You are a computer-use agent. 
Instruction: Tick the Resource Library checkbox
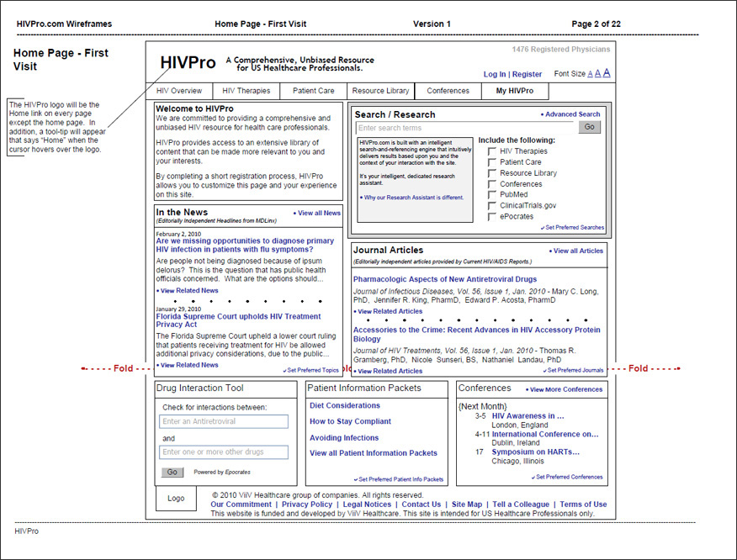(x=492, y=173)
